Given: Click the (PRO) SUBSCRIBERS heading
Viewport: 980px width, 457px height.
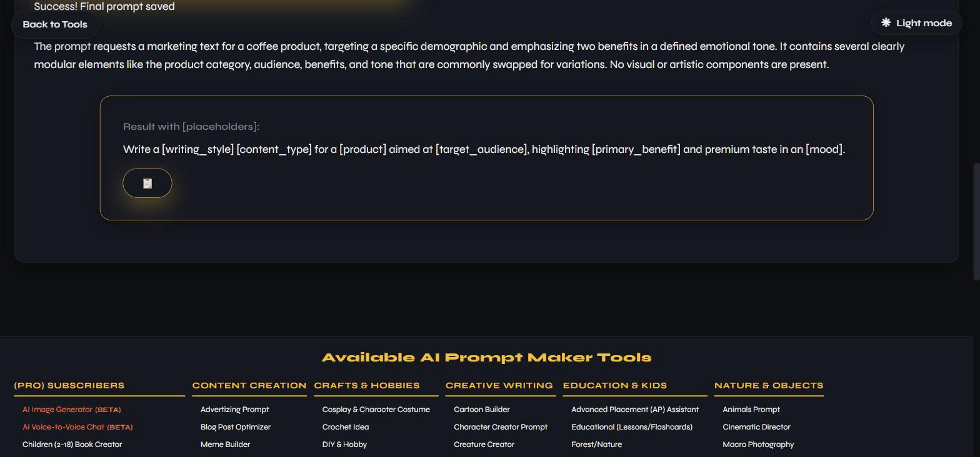Looking at the screenshot, I should (69, 385).
